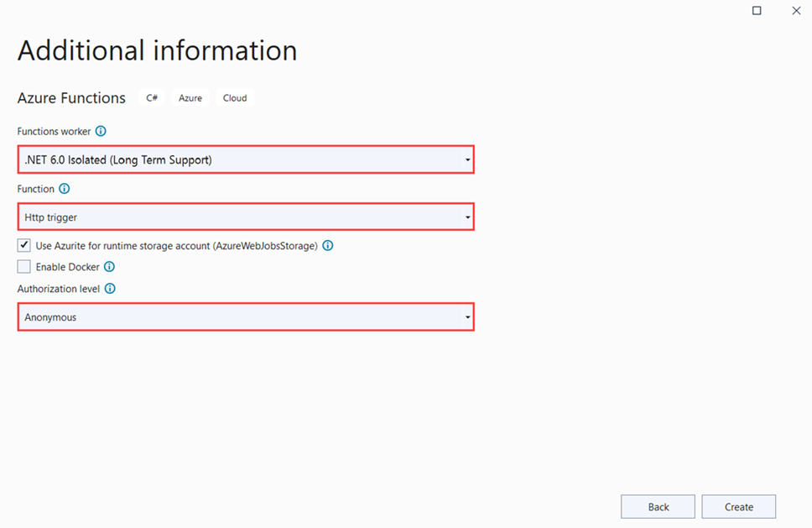Viewport: 812px width, 528px height.
Task: Maximize the Additional information dialog
Action: (756, 11)
